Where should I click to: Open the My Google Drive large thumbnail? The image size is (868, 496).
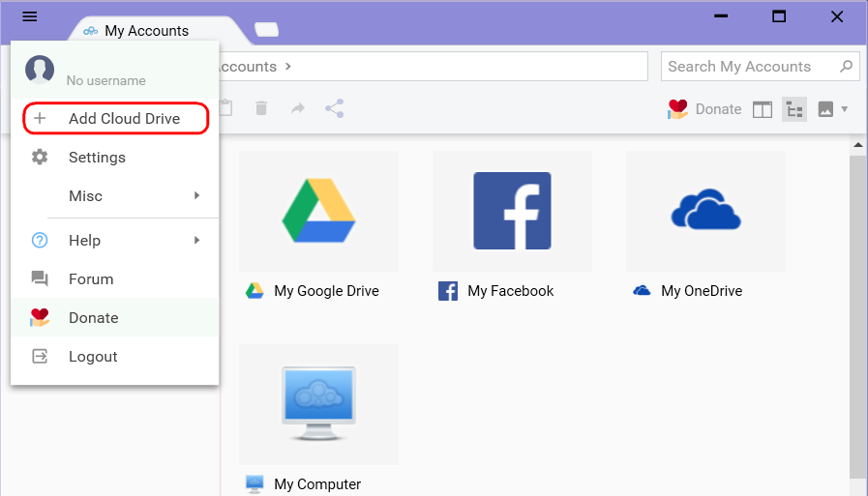pos(319,211)
